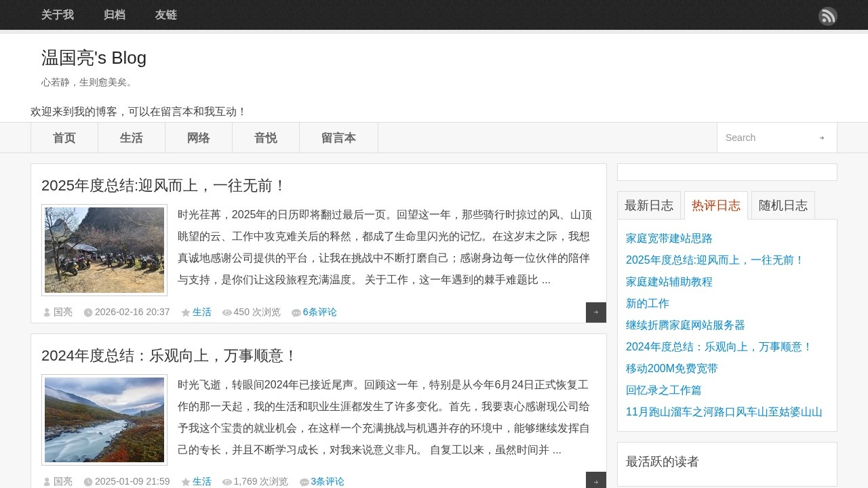Open the motorcycle thumbnail of 2025 post
868x488 pixels.
coord(104,250)
